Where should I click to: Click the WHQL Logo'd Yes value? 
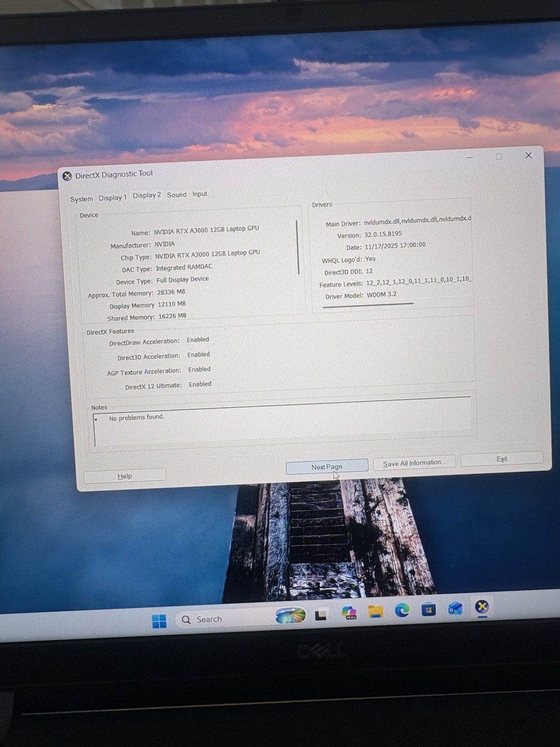pyautogui.click(x=370, y=259)
